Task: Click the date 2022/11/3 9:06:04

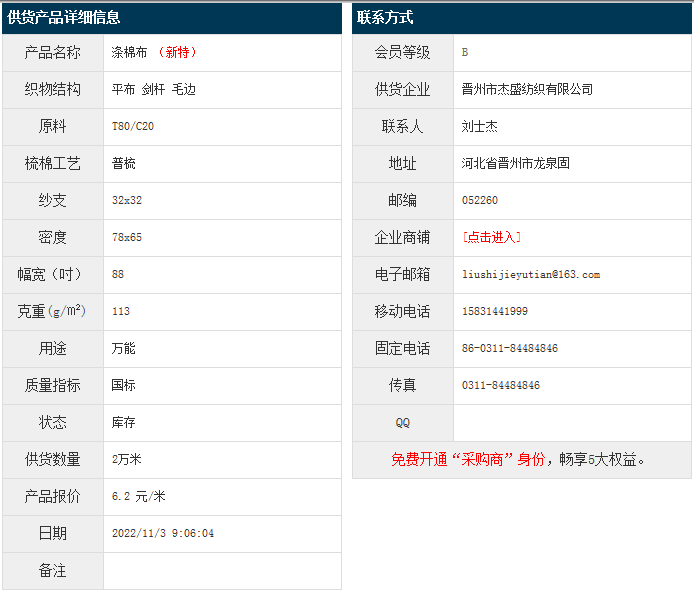Action: (163, 534)
